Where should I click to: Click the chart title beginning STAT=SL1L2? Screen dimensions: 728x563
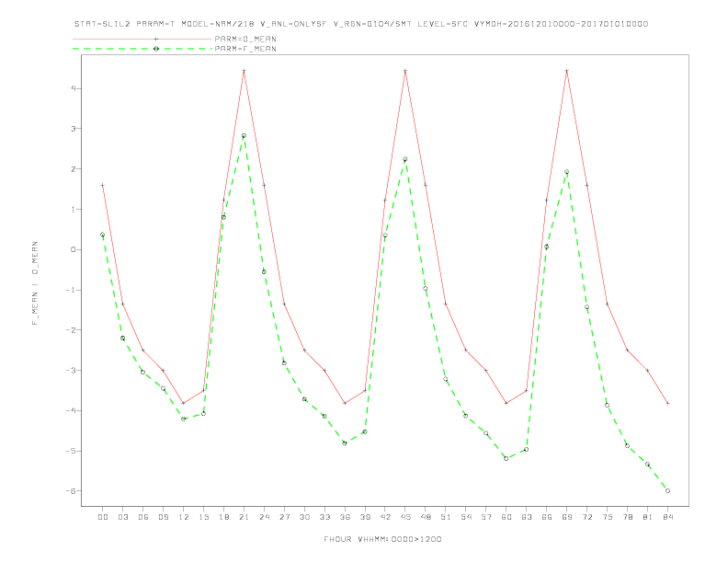361,24
